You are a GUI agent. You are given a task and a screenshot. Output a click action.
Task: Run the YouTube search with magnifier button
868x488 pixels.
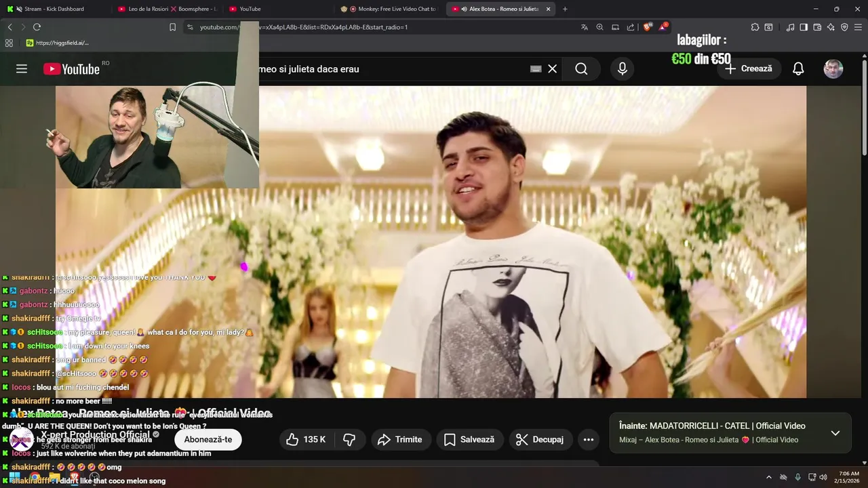tap(581, 68)
